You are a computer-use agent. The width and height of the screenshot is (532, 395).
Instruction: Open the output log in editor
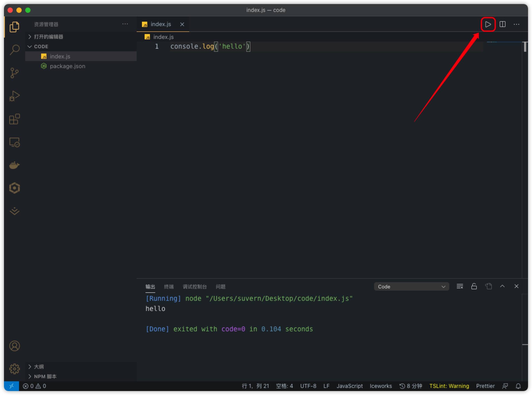point(488,286)
